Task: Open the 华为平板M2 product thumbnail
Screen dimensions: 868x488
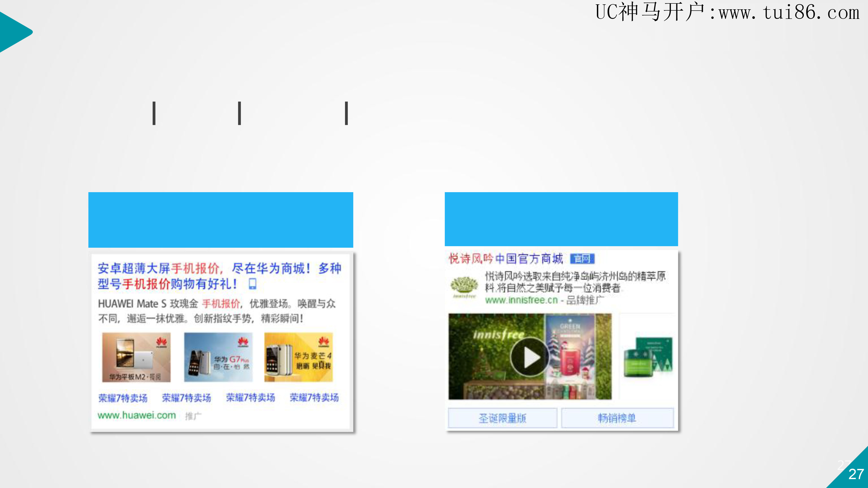Action: pos(136,357)
